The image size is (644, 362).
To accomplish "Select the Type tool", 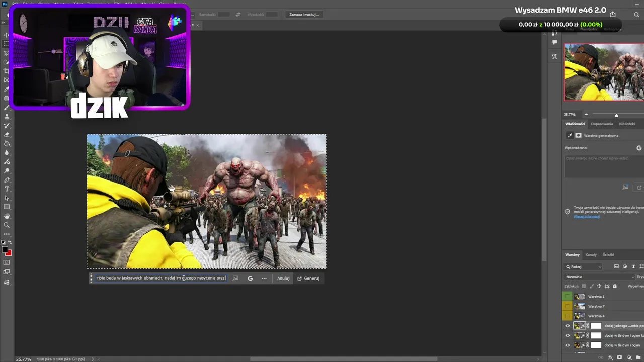I will tap(7, 189).
